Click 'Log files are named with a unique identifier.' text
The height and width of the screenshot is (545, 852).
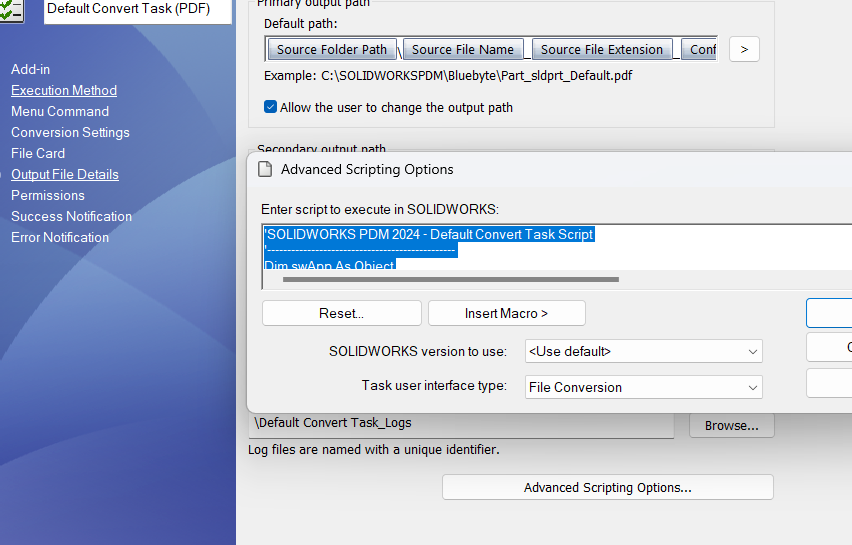374,450
